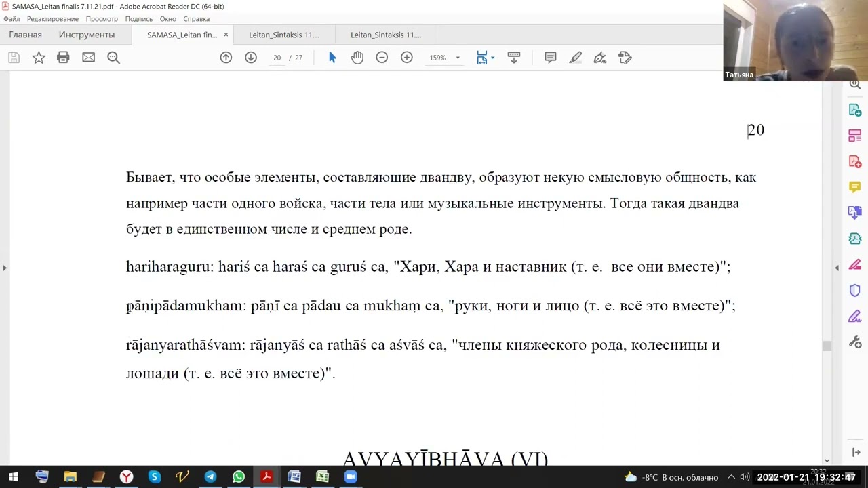
Task: Add document to starred bookmarks
Action: coord(39,58)
